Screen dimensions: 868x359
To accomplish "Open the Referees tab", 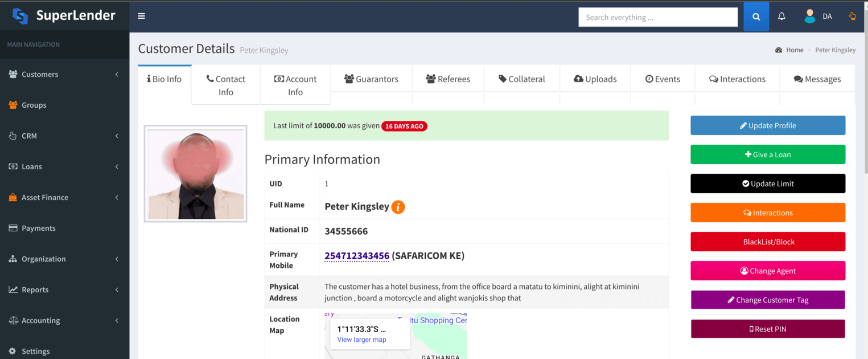I will point(448,79).
